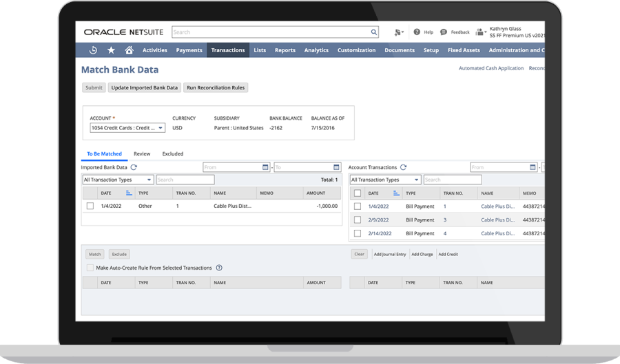This screenshot has width=620, height=364.
Task: Click the Help question mark icon
Action: 417,32
